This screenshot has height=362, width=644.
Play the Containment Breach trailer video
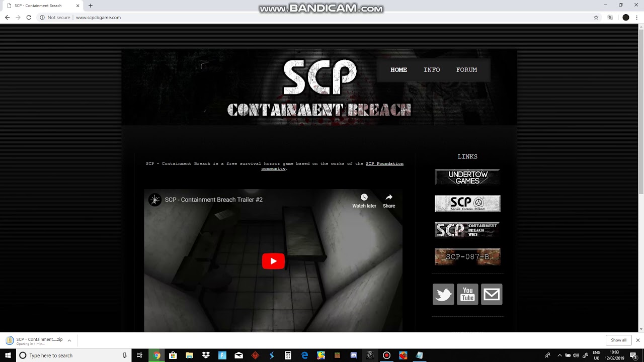(x=273, y=261)
